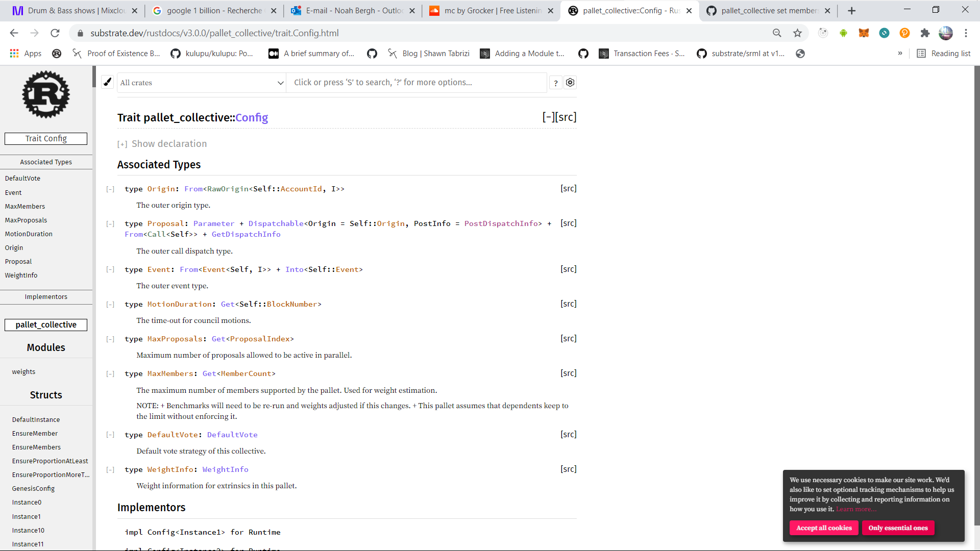Click the help question mark button
The width and height of the screenshot is (980, 551).
[x=556, y=83]
